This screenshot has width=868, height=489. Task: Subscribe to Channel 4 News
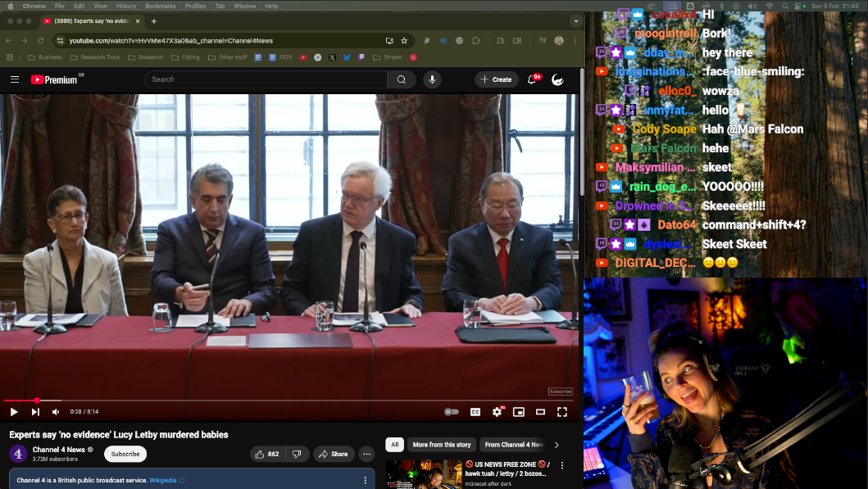(x=125, y=454)
